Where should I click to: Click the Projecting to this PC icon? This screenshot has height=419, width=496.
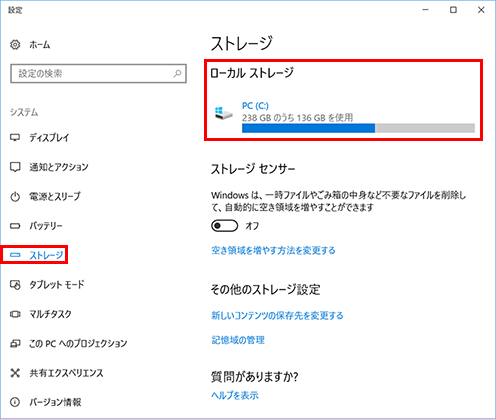pyautogui.click(x=15, y=343)
